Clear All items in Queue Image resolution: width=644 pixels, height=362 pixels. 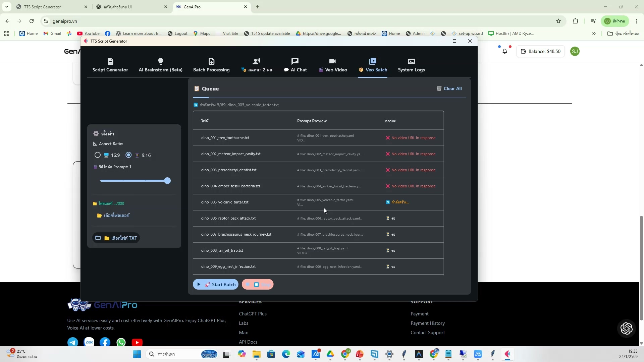click(x=449, y=88)
